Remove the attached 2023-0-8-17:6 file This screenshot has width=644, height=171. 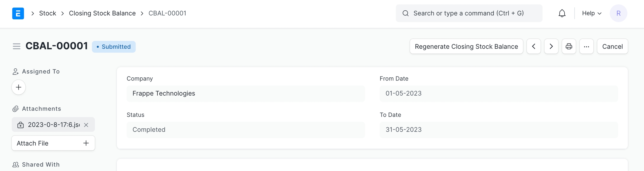pos(86,125)
